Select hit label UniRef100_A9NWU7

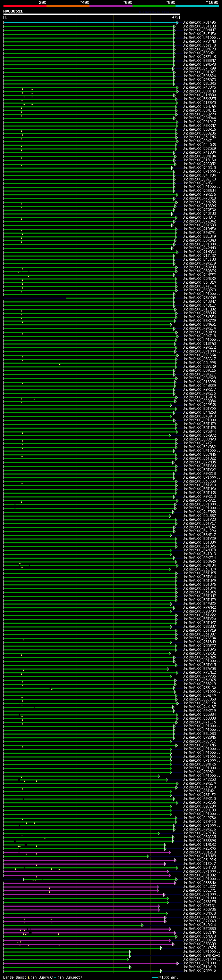point(199,30)
